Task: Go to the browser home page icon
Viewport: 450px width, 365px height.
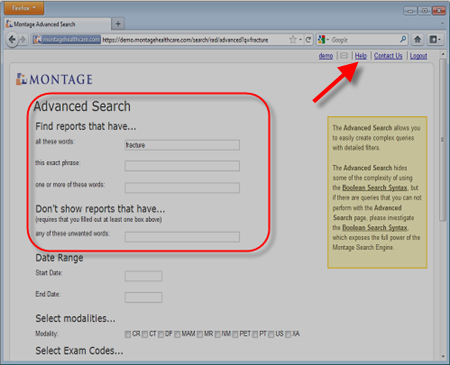Action: pyautogui.click(x=418, y=40)
